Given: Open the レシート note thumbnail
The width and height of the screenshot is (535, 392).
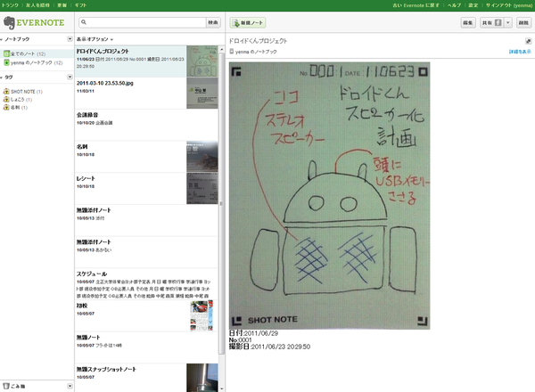Looking at the screenshot, I should click(x=202, y=189).
